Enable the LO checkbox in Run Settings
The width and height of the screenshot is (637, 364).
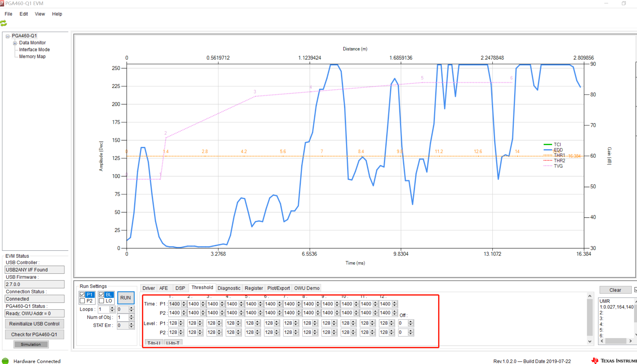pos(102,301)
